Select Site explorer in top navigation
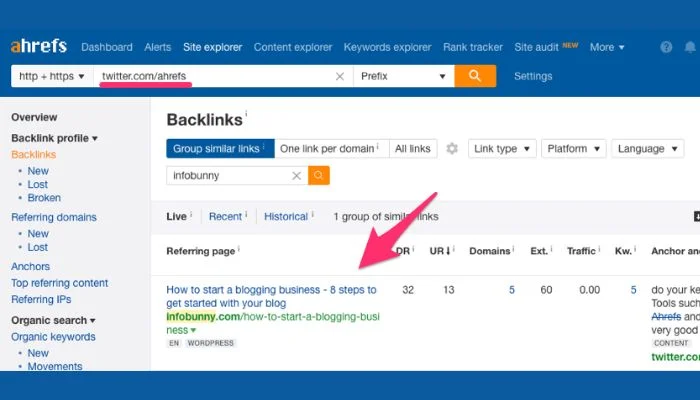The width and height of the screenshot is (700, 400). 212,47
